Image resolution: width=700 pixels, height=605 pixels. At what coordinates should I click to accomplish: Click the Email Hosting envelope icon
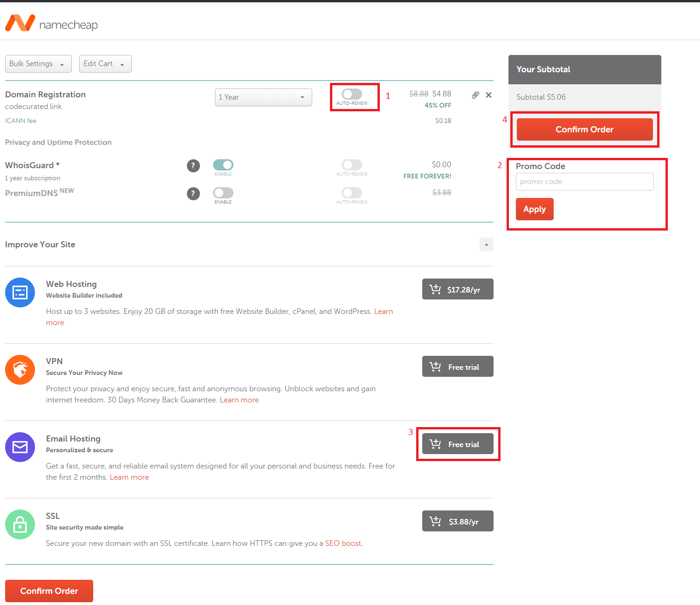(x=20, y=447)
